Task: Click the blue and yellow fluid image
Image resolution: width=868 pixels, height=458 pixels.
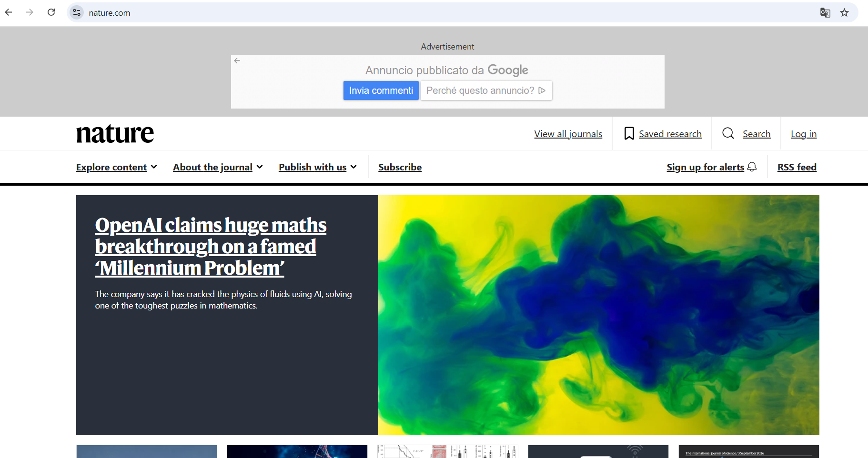Action: coord(598,315)
